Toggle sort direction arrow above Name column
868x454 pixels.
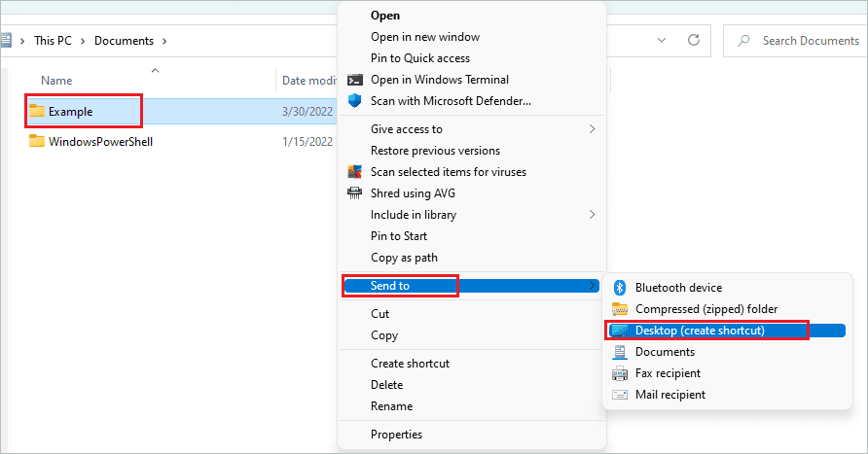(156, 70)
